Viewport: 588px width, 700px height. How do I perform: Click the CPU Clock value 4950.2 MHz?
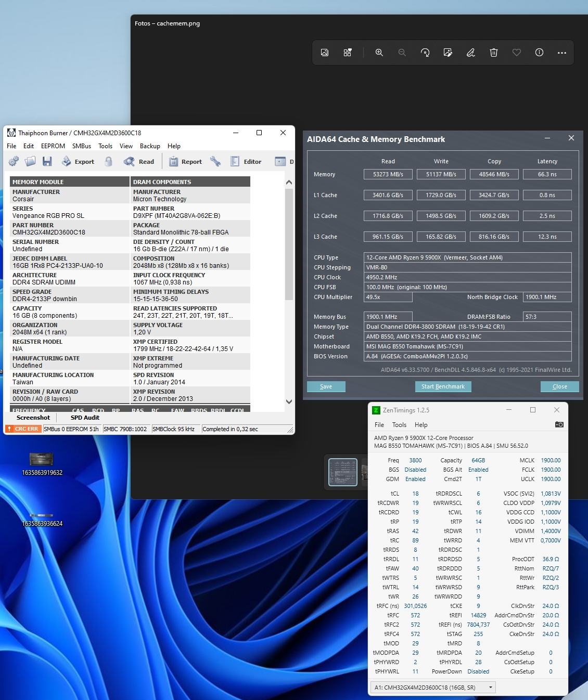[468, 277]
